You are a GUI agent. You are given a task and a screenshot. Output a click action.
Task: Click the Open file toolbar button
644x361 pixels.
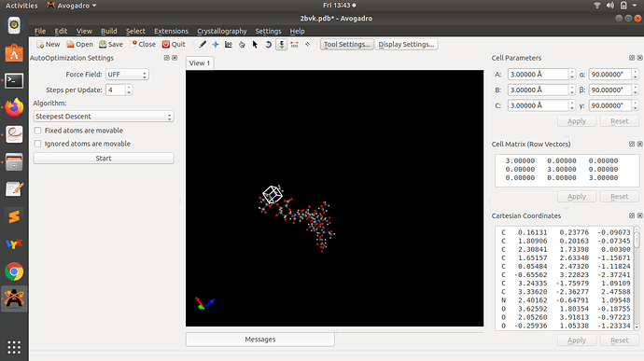pyautogui.click(x=80, y=45)
